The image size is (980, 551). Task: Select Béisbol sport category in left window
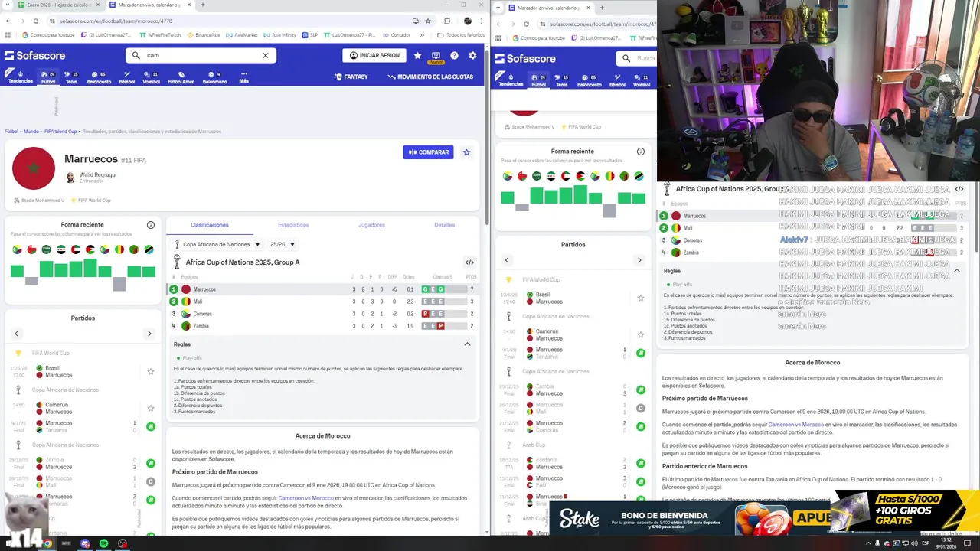click(127, 77)
